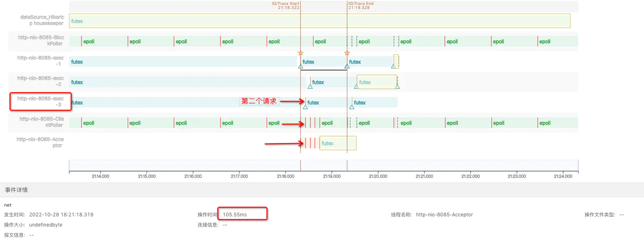Viewport: 644px width, 251px height.
Task: Select the epoll segment after red lines in ClientPoller row
Action: (x=333, y=123)
